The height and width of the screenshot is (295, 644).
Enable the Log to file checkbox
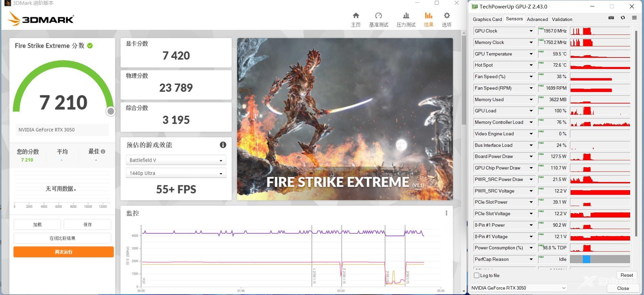(x=477, y=275)
